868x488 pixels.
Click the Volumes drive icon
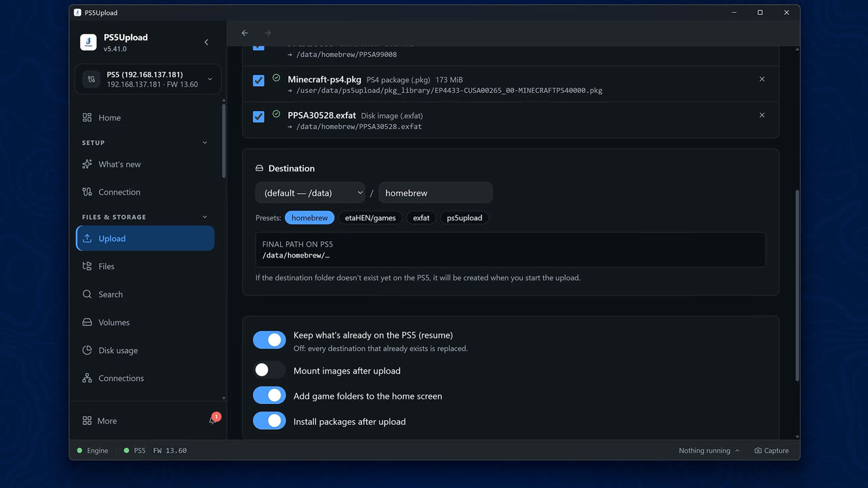pos(87,322)
